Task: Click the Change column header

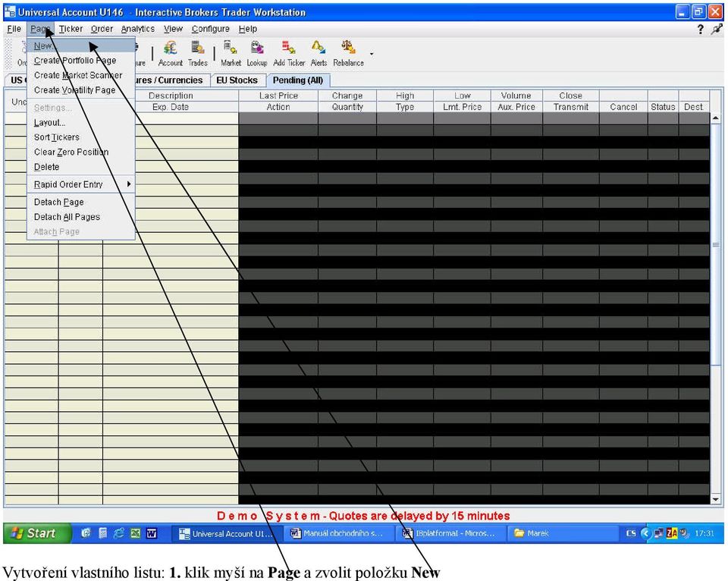Action: coord(347,96)
